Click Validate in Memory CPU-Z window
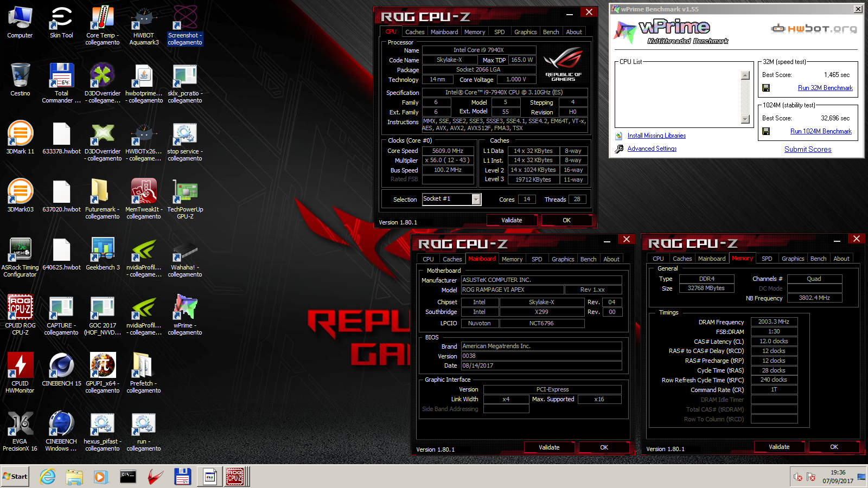 click(x=779, y=447)
